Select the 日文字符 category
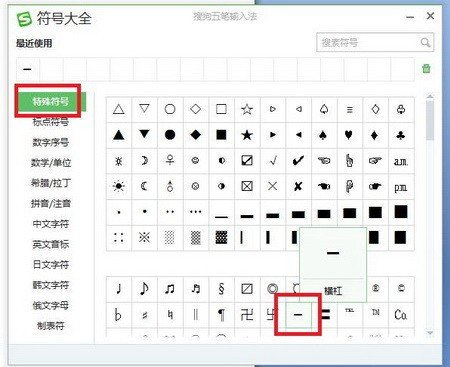450x367 pixels. (51, 265)
